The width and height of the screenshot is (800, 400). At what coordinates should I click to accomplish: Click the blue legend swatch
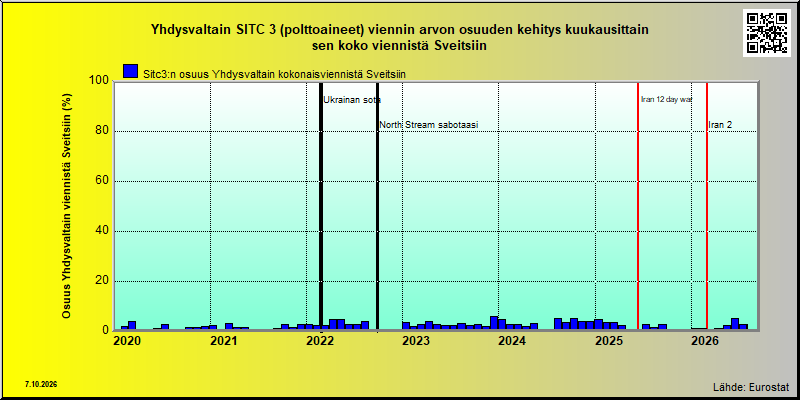point(131,71)
